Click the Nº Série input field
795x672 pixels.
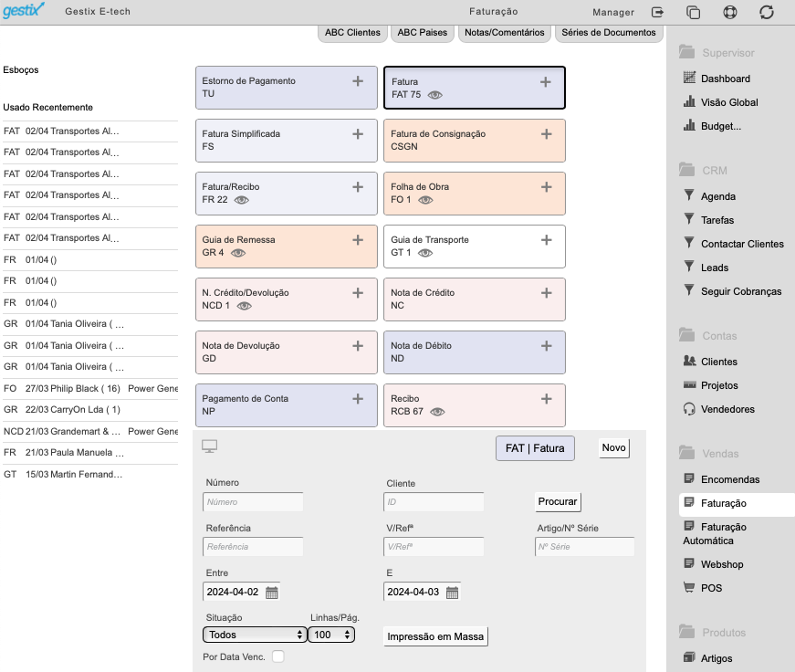584,547
